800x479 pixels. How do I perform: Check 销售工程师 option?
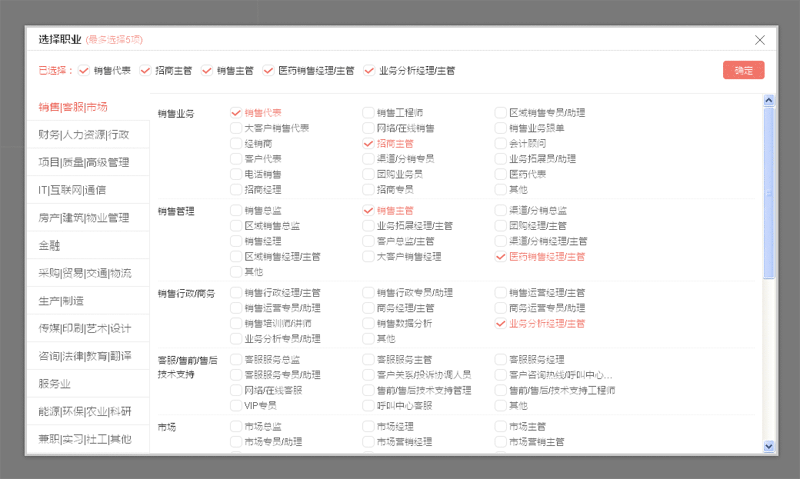coord(368,113)
